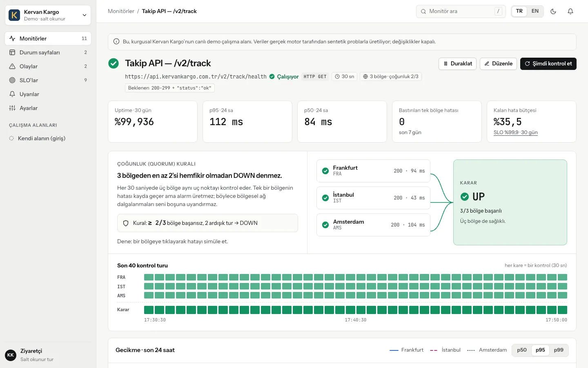Click the Ayarlar sliders icon
588x368 pixels.
(x=12, y=108)
